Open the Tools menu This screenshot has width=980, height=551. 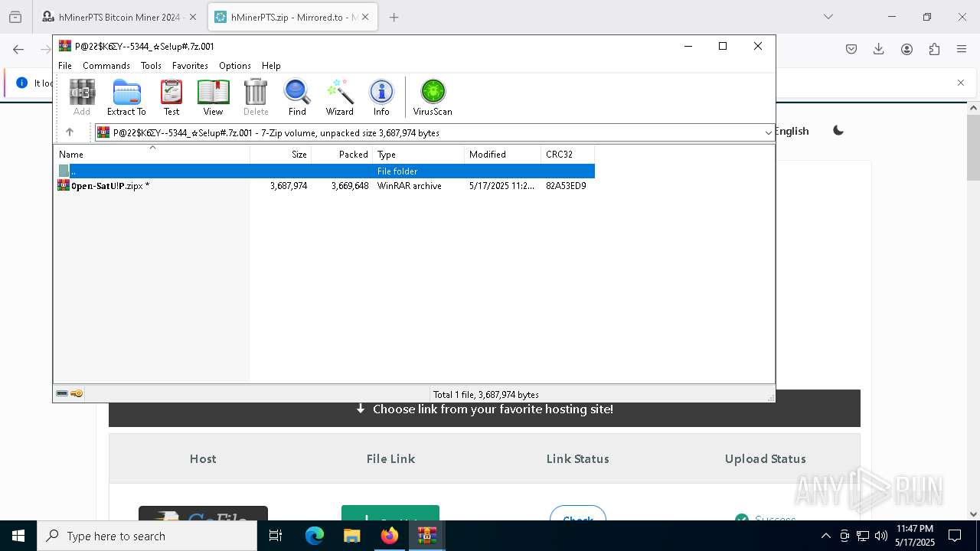[151, 66]
